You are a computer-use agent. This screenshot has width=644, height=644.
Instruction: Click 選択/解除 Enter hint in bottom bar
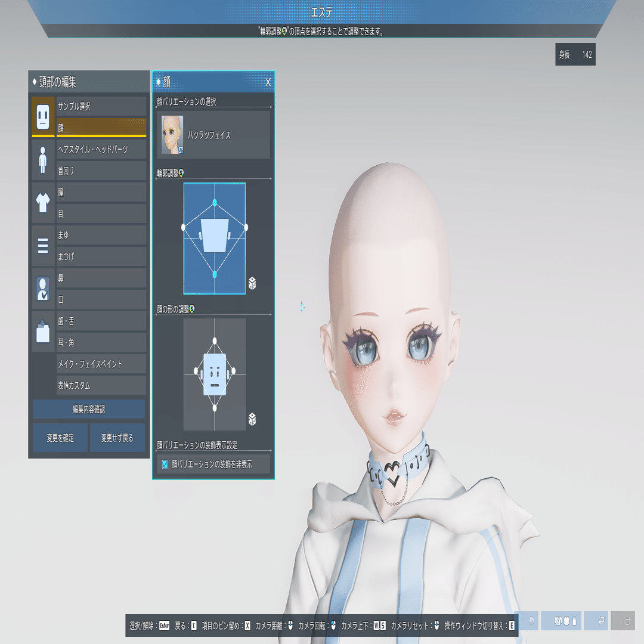150,626
